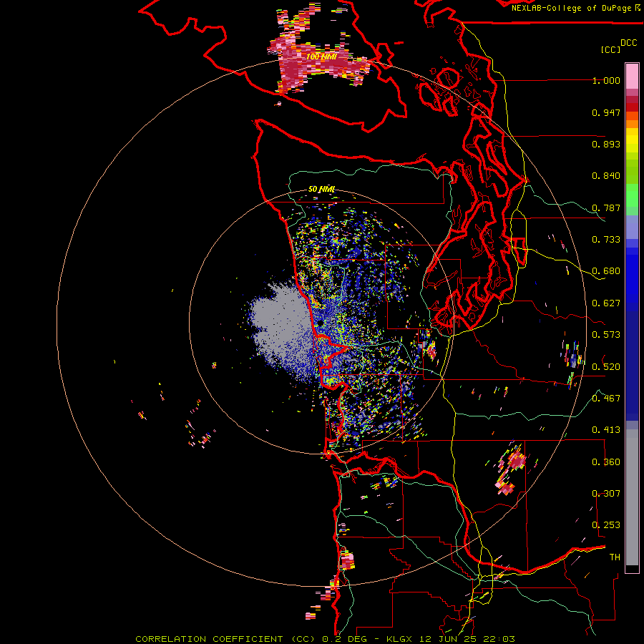Select the 0.840 scale value
This screenshot has width=644, height=644.
click(606, 176)
